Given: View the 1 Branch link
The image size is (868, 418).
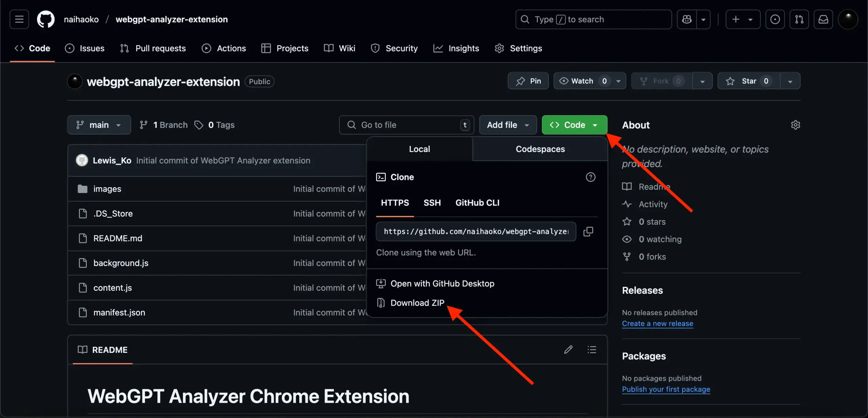Looking at the screenshot, I should (x=163, y=125).
